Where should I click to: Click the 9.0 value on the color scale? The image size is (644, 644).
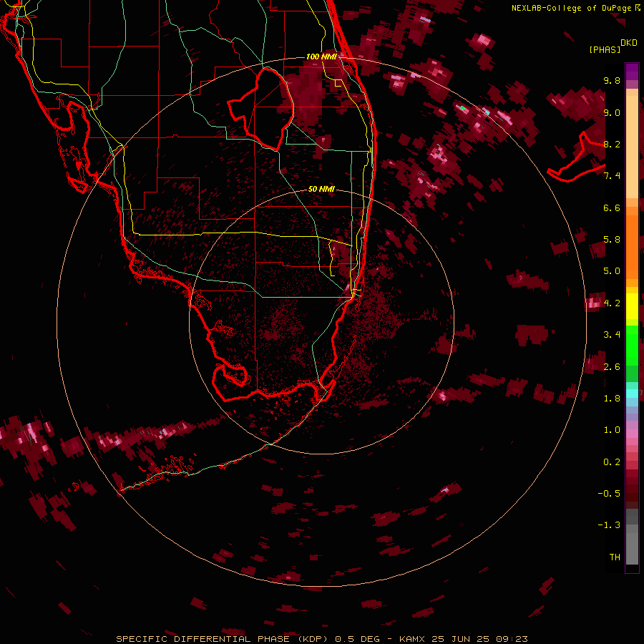[612, 112]
